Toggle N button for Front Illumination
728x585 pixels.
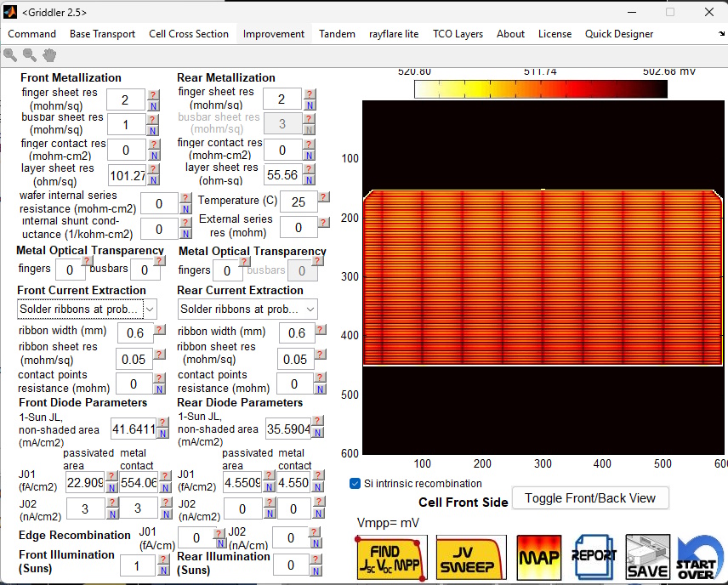coord(164,571)
